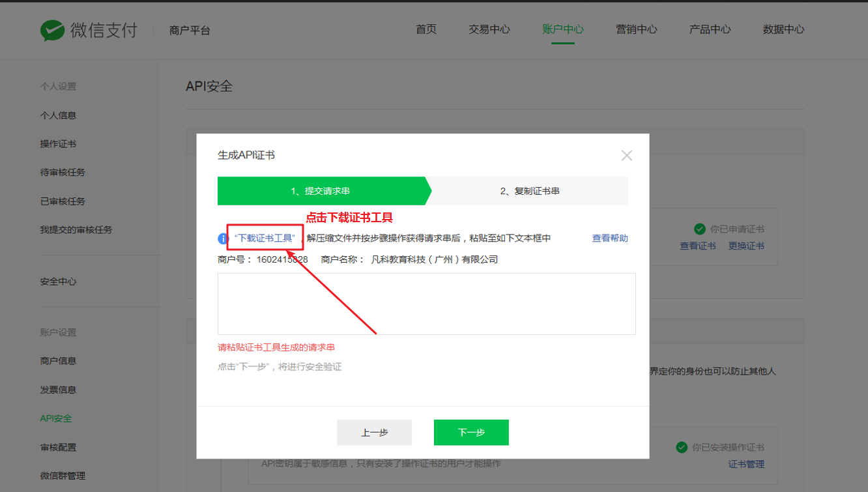Screen dimensions: 868x492
Task: Open 个人信息 in the sidebar
Action: 59,115
